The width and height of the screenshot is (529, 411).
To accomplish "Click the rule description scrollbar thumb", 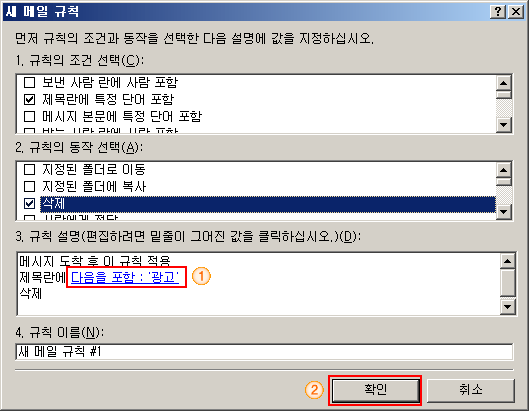I will [507, 283].
